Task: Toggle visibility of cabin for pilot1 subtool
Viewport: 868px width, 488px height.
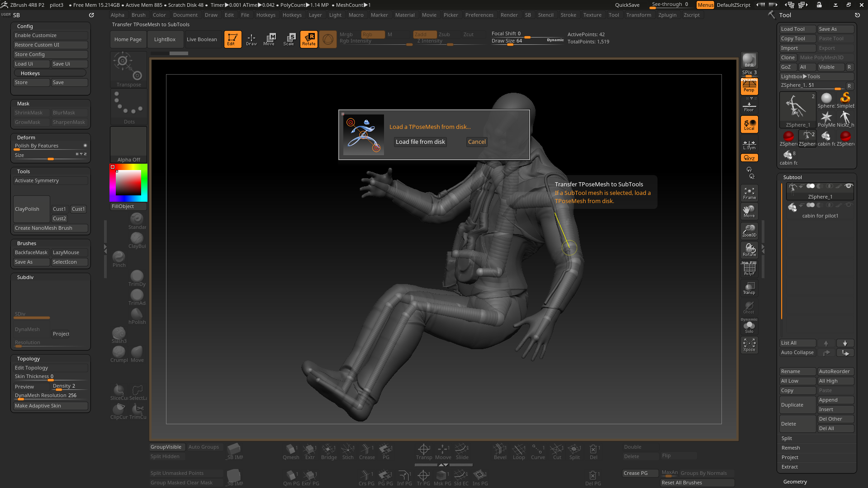Action: click(x=849, y=205)
